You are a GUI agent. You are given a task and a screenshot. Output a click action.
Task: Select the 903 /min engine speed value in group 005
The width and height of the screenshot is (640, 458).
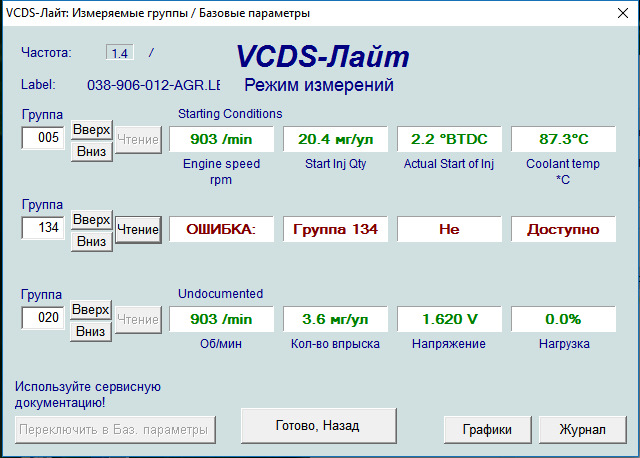click(221, 139)
